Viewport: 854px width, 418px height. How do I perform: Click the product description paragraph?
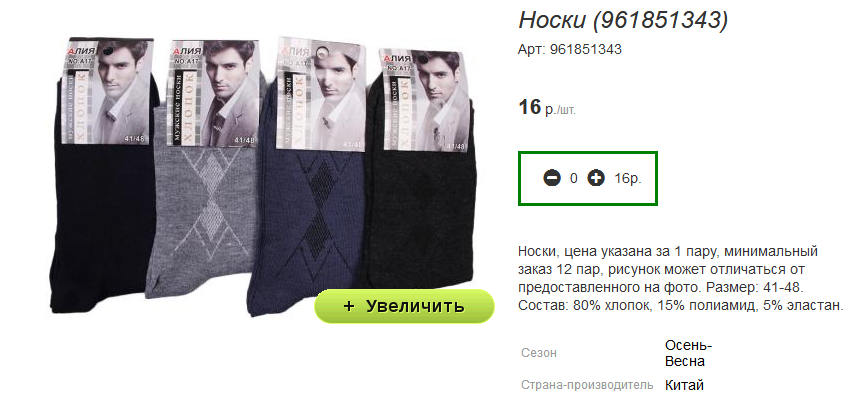click(681, 278)
